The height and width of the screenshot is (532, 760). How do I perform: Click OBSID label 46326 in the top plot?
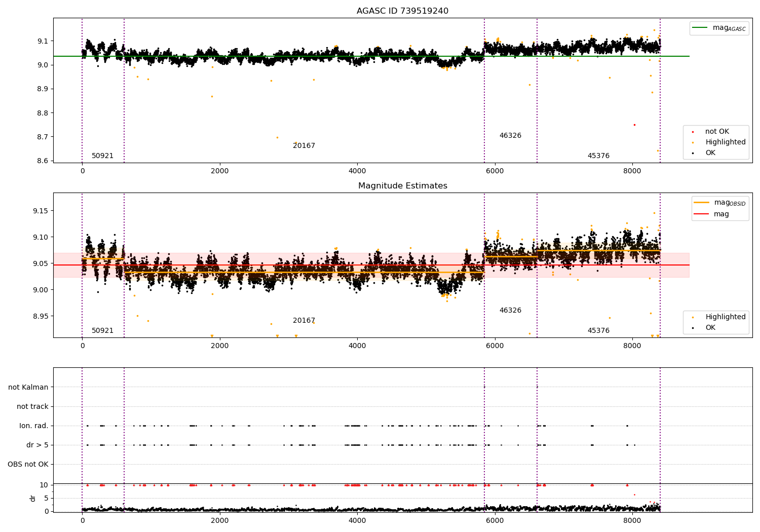510,136
